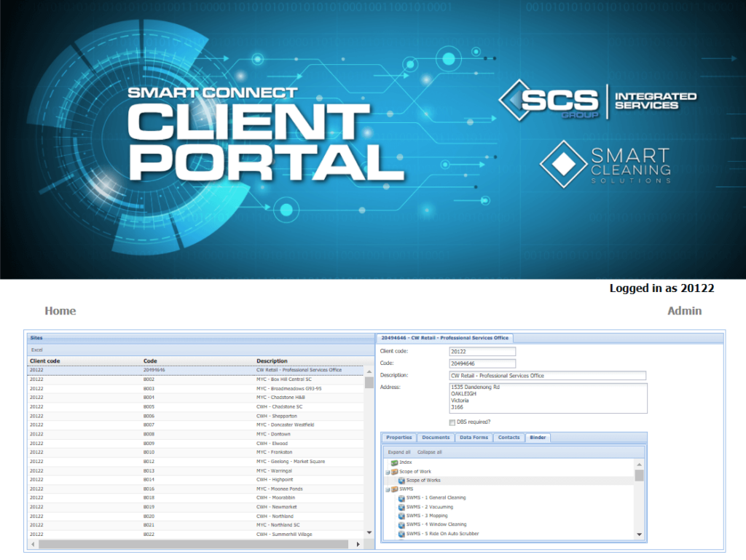Select the CWH - Shepparton row
Screen dimensions: 746x560
click(195, 416)
